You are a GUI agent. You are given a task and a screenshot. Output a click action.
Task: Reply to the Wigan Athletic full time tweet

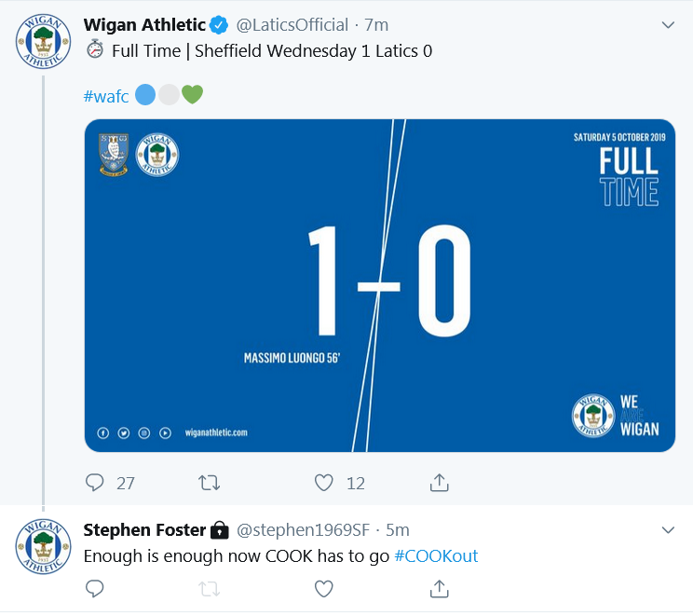pyautogui.click(x=95, y=483)
